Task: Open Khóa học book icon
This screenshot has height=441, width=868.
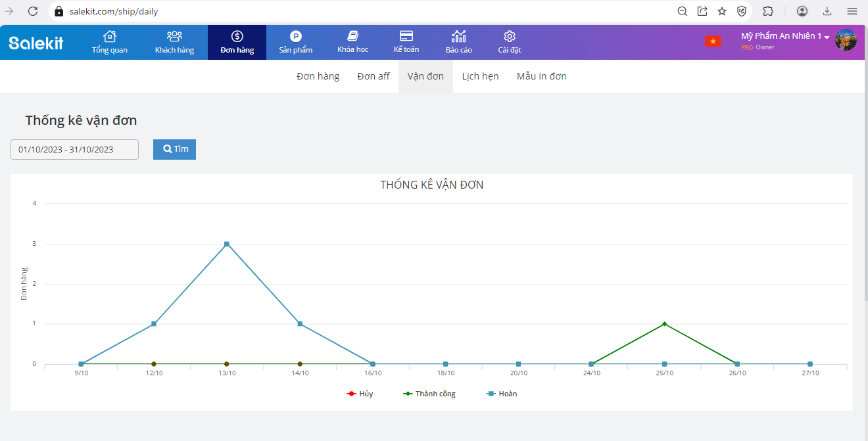Action: pos(352,37)
